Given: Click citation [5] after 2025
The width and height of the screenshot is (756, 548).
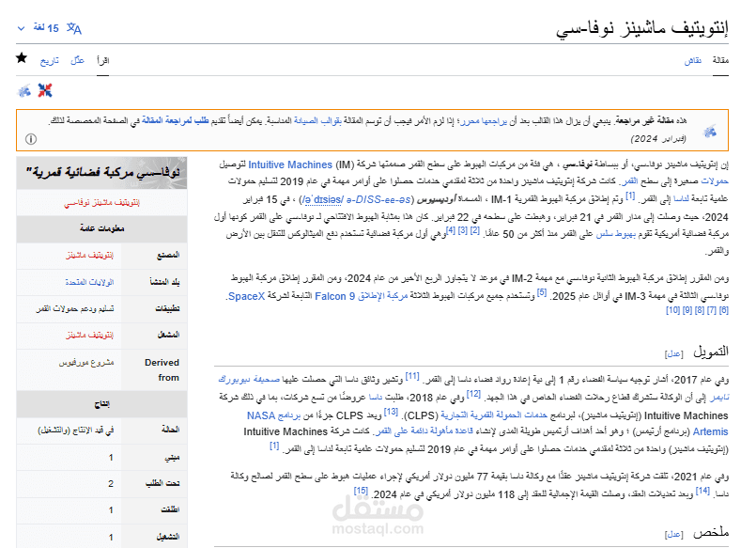Looking at the screenshot, I should point(542,292).
